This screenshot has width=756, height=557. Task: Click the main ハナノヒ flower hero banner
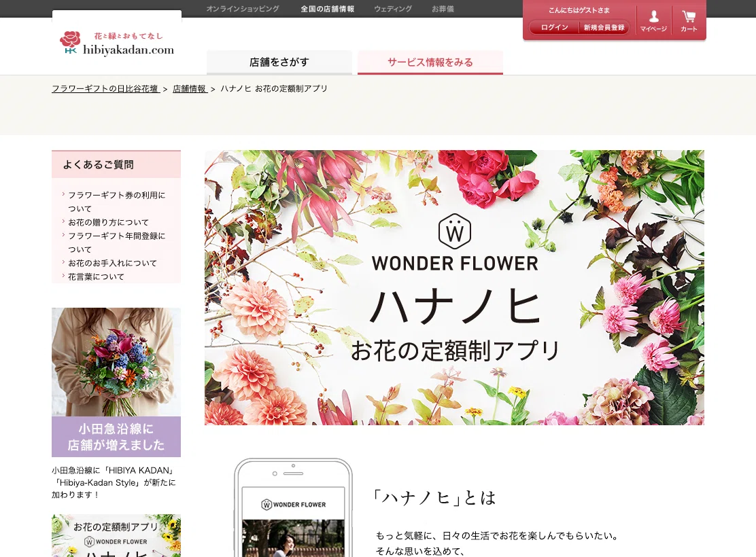454,287
